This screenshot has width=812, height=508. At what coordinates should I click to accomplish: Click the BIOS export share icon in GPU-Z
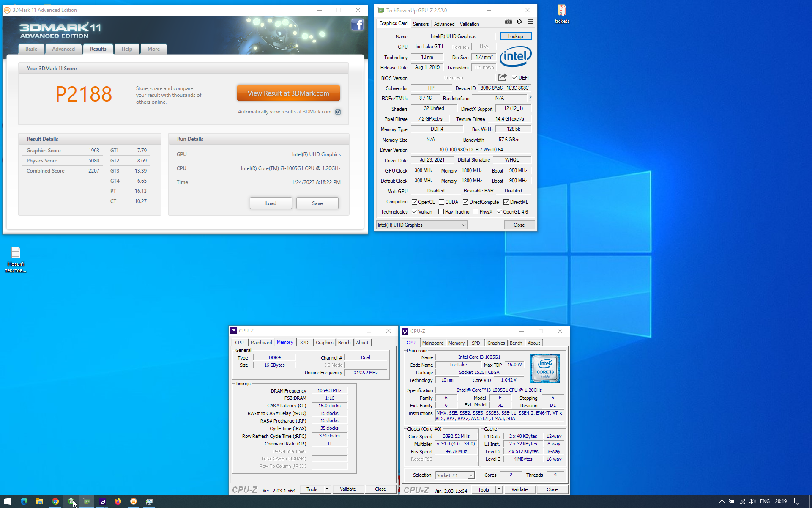click(x=502, y=77)
